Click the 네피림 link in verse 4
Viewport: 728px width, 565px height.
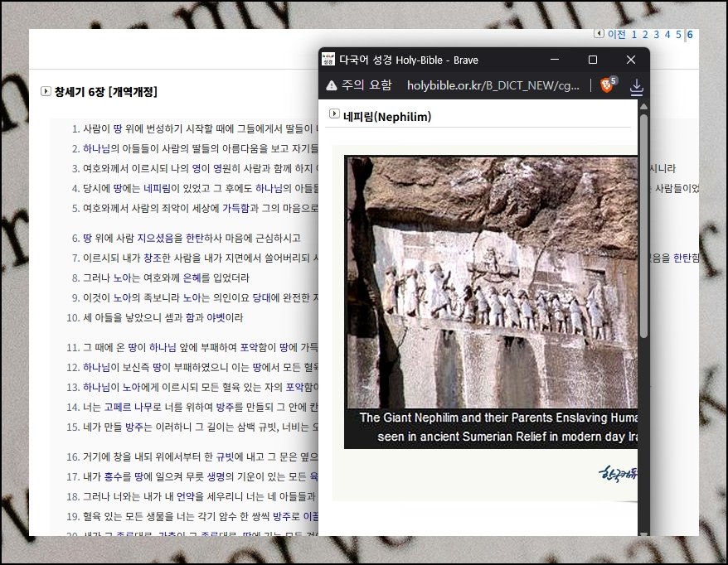pyautogui.click(x=157, y=188)
